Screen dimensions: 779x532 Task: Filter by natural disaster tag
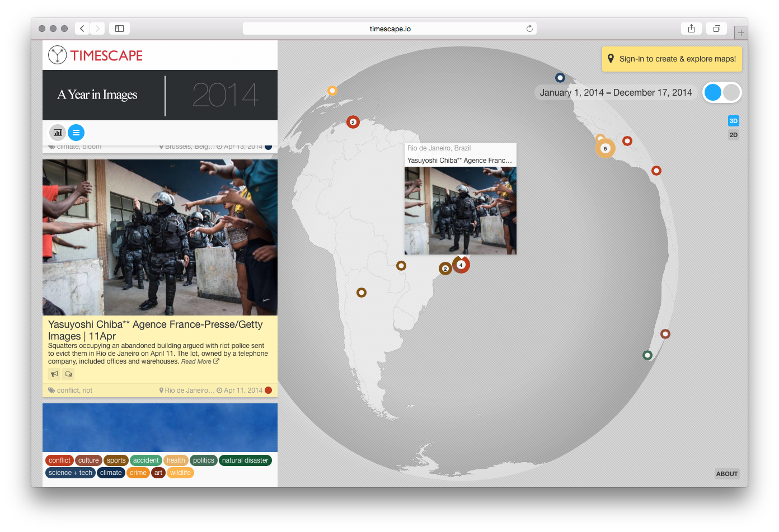click(x=245, y=460)
